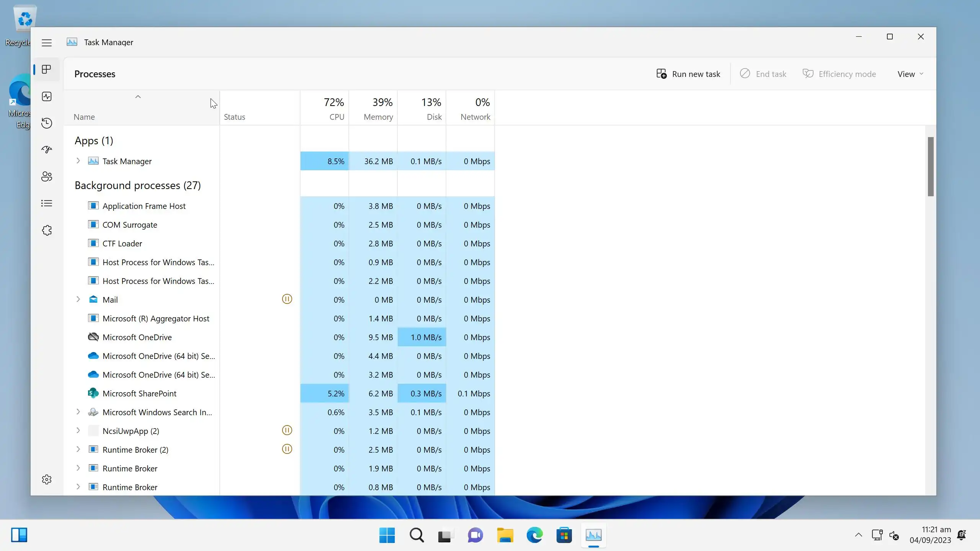Open App history page icon
The width and height of the screenshot is (980, 551).
[x=47, y=123]
